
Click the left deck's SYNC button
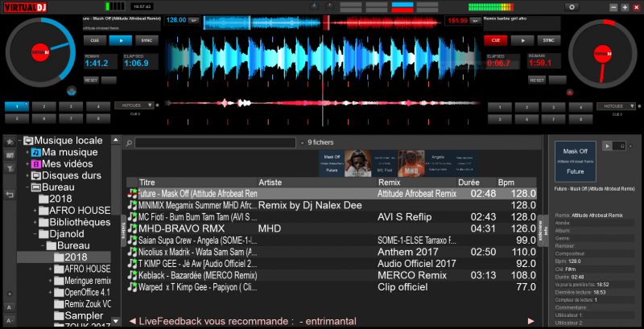click(147, 40)
